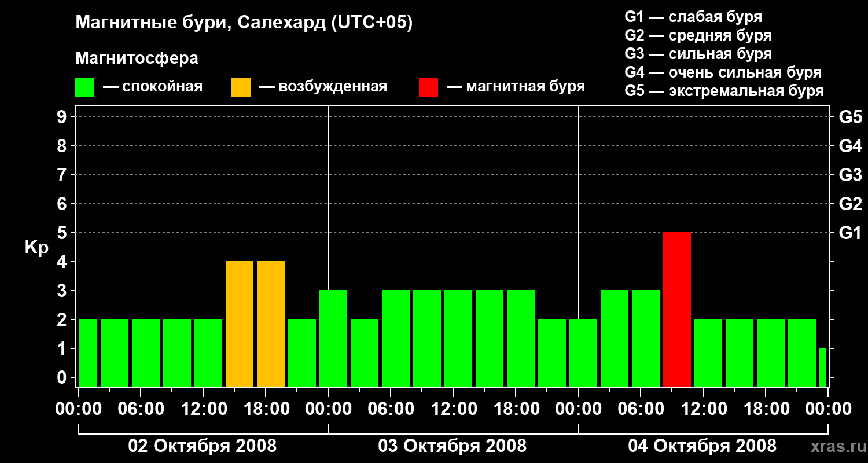Image resolution: width=868 pixels, height=463 pixels.
Task: Click the '06:00' time label above 02 Октября
Action: point(141,409)
